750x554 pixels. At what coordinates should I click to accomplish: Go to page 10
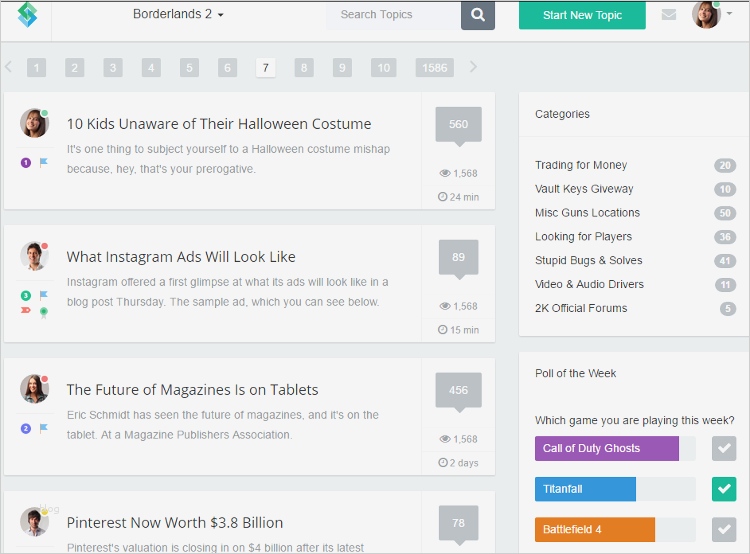pyautogui.click(x=384, y=68)
